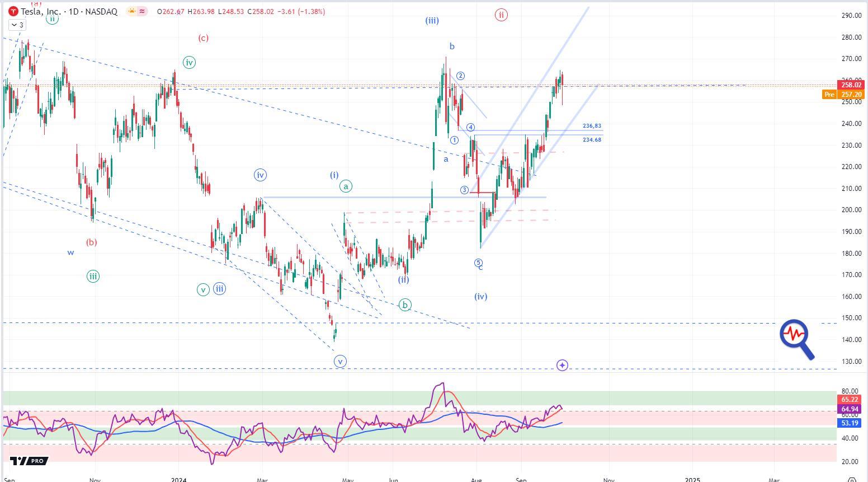Viewport: 868px width, 482px height.
Task: Click the low value L248.53
Action: point(230,12)
